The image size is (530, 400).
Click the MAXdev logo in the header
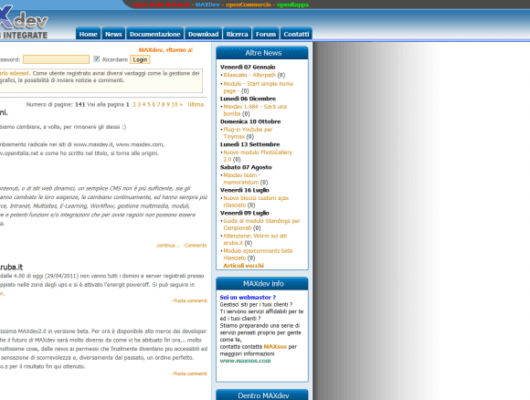point(24,21)
